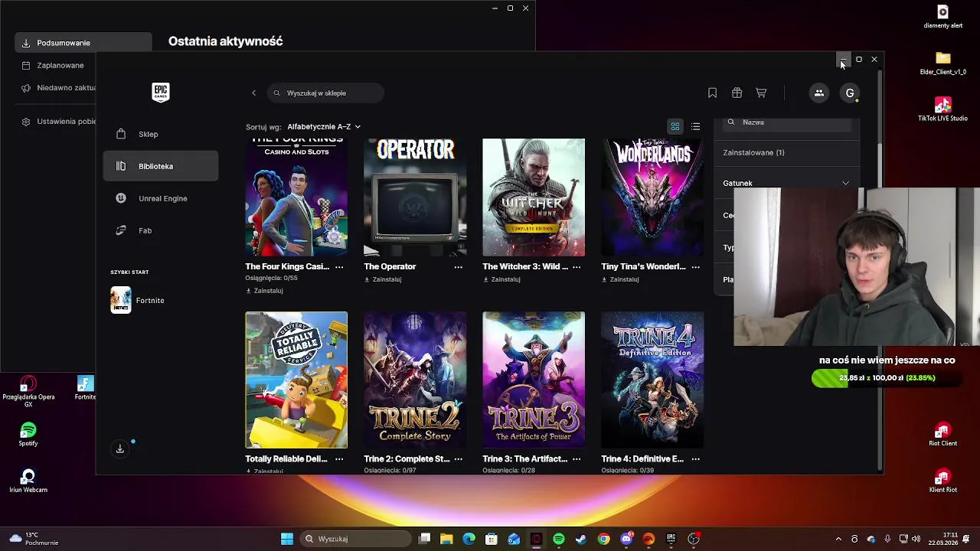
Task: Click Zainstaluj under Tiny Tina's Wonderlands
Action: tap(620, 279)
